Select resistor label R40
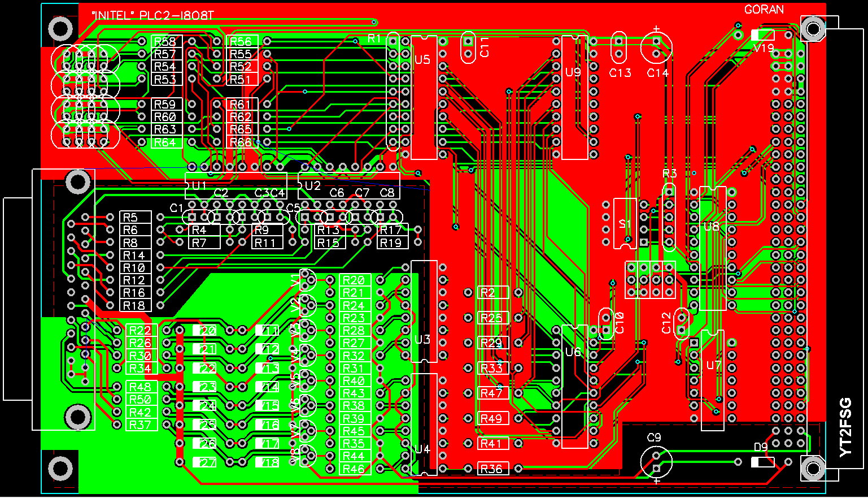Viewport: 868px width, 498px height. coord(354,381)
